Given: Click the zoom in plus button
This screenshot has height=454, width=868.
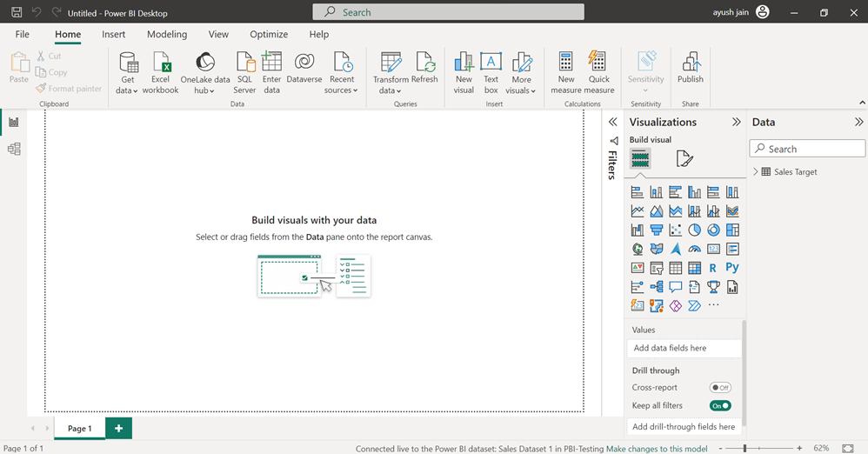Looking at the screenshot, I should pyautogui.click(x=799, y=448).
